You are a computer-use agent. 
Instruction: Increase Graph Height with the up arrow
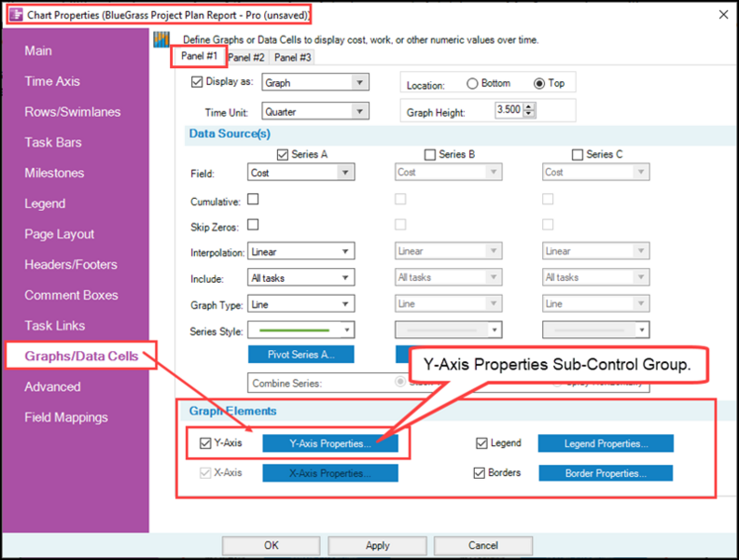click(529, 106)
